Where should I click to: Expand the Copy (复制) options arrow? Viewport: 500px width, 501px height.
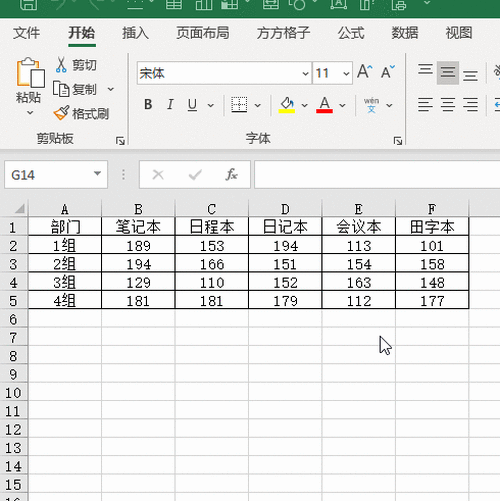(111, 89)
